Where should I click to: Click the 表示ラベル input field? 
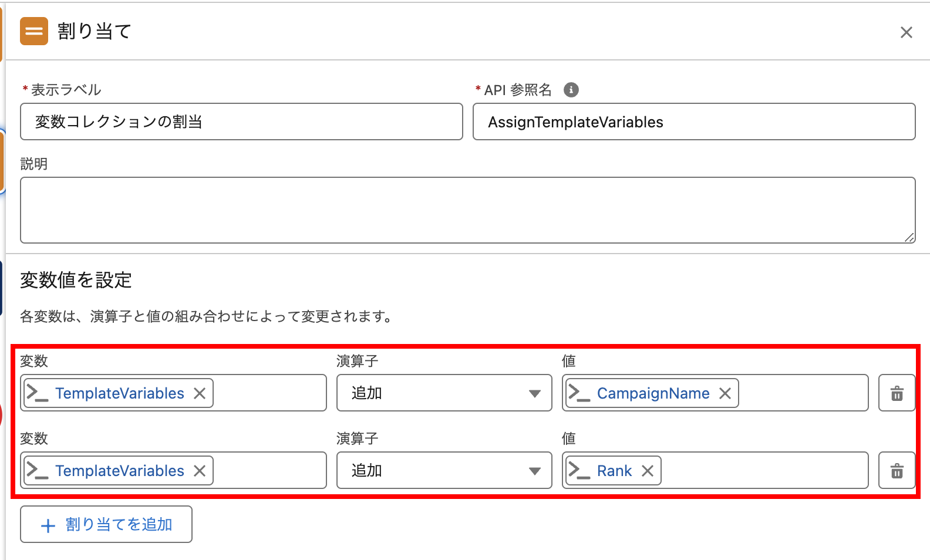(241, 122)
